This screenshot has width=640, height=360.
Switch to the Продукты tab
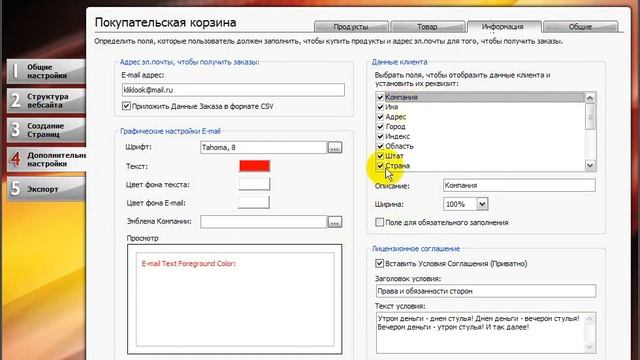click(x=351, y=27)
